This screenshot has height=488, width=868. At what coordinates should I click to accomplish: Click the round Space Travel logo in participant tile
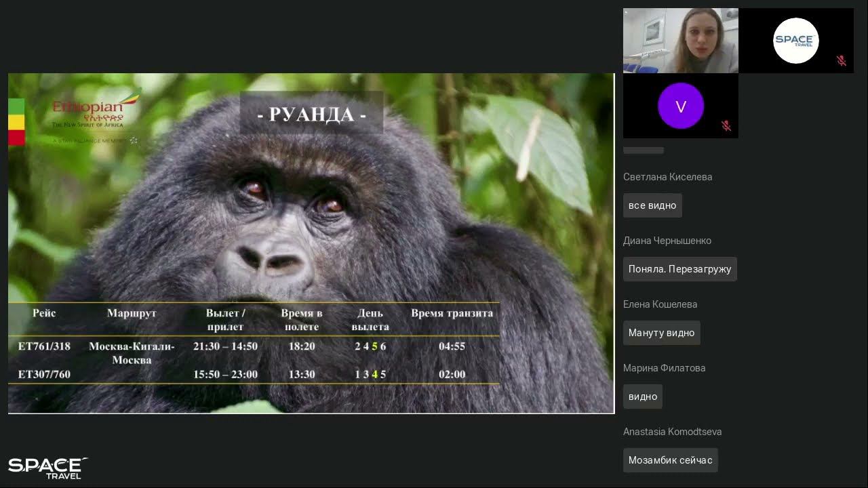[x=795, y=41]
